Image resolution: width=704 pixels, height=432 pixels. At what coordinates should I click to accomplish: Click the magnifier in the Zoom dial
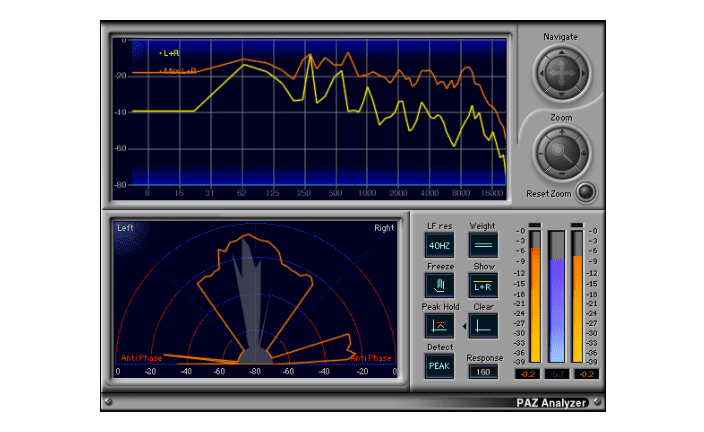561,153
